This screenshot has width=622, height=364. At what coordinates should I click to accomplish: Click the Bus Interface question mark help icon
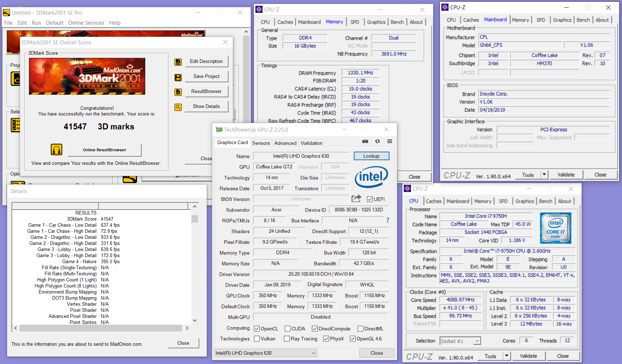[387, 220]
